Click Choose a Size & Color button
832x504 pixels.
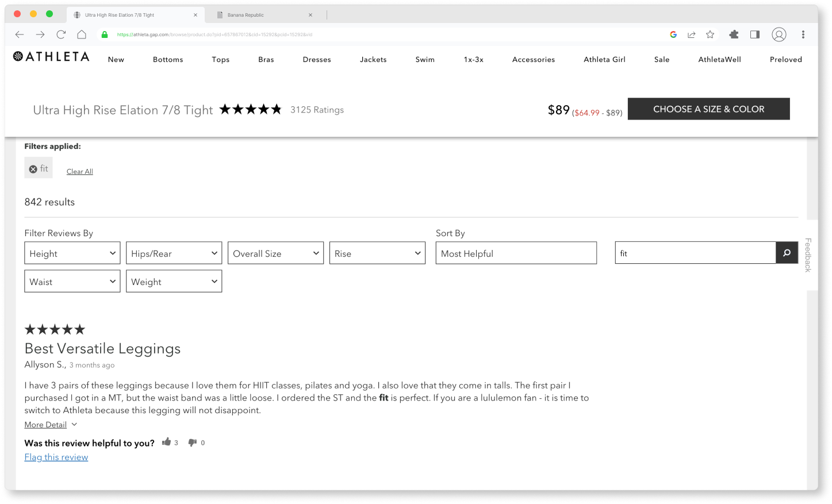(709, 109)
